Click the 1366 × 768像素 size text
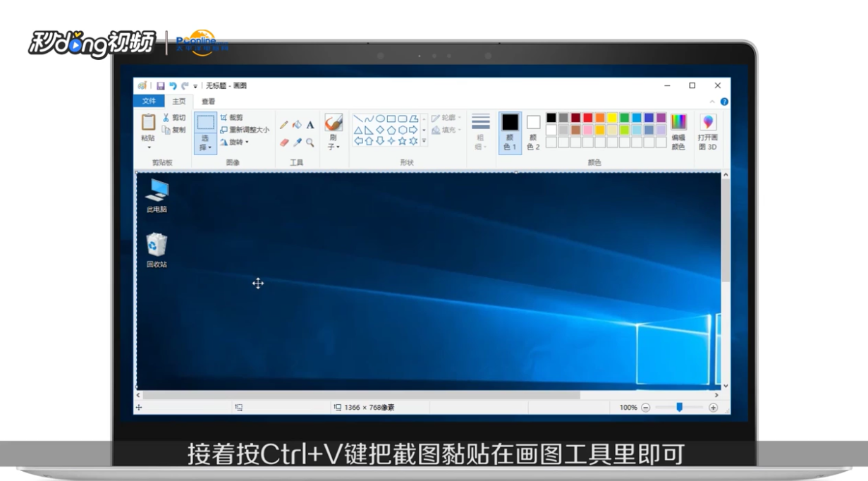This screenshot has width=868, height=481. tap(369, 408)
